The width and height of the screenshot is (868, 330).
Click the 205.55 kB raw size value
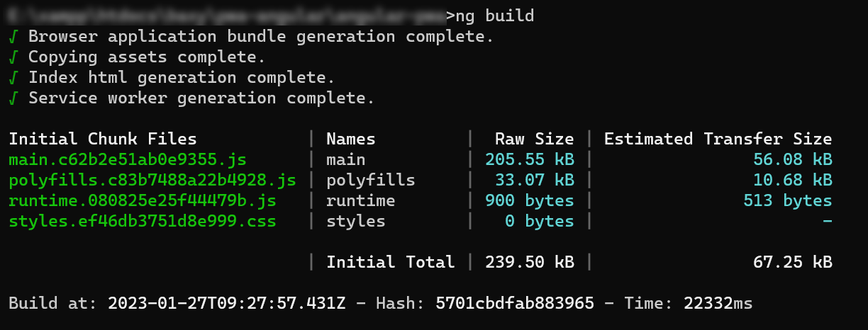click(x=530, y=160)
